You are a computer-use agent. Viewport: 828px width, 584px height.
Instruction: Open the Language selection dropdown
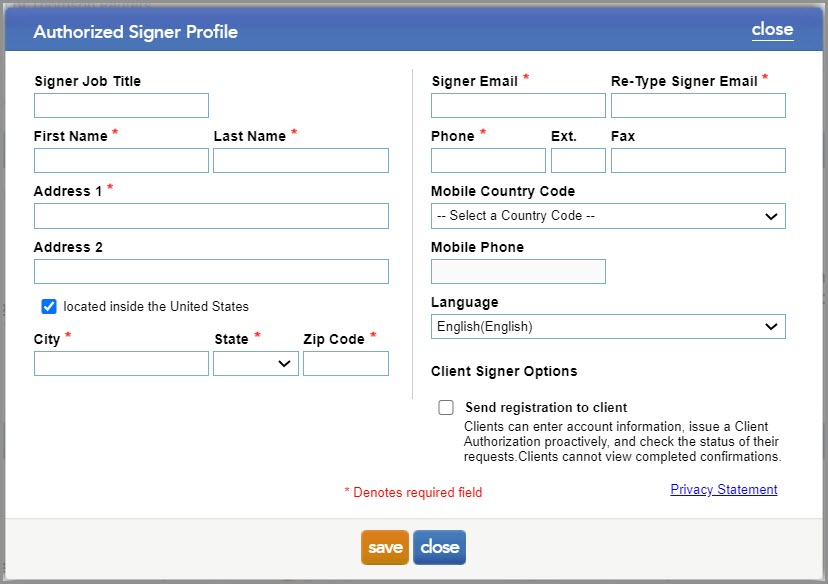click(x=607, y=326)
